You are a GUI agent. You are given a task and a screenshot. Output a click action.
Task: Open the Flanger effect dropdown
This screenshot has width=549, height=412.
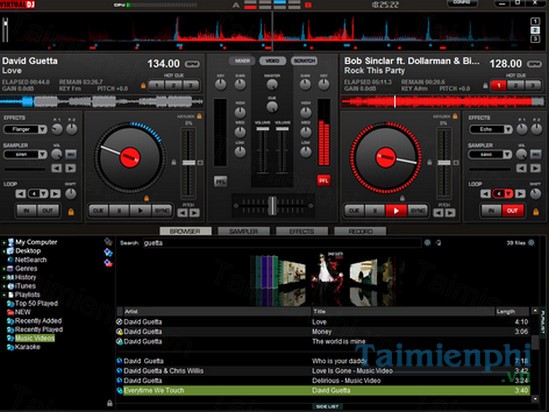[x=42, y=130]
